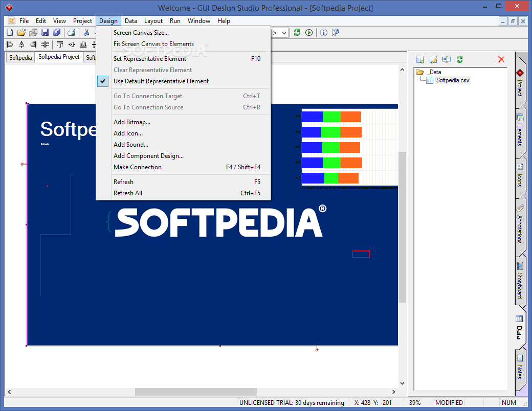The width and height of the screenshot is (532, 411).
Task: Open the Storyboard side panel tab
Action: (520, 281)
